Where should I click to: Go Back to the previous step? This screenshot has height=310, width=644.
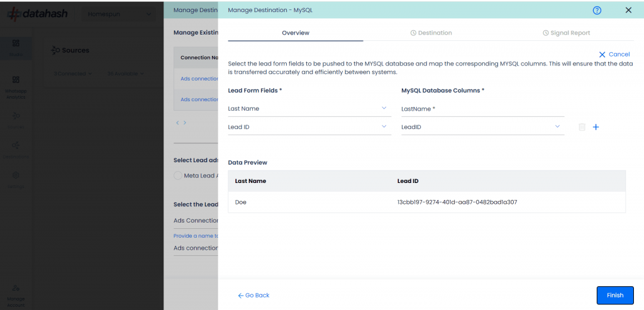254,295
